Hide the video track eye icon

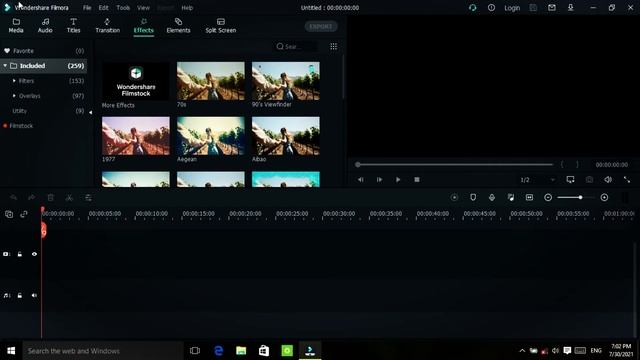tap(34, 254)
